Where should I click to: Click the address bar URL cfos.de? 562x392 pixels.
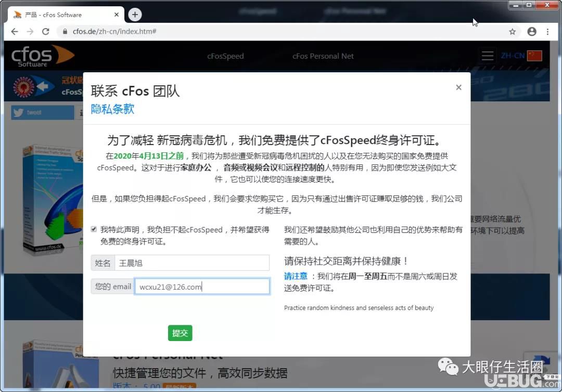click(114, 32)
